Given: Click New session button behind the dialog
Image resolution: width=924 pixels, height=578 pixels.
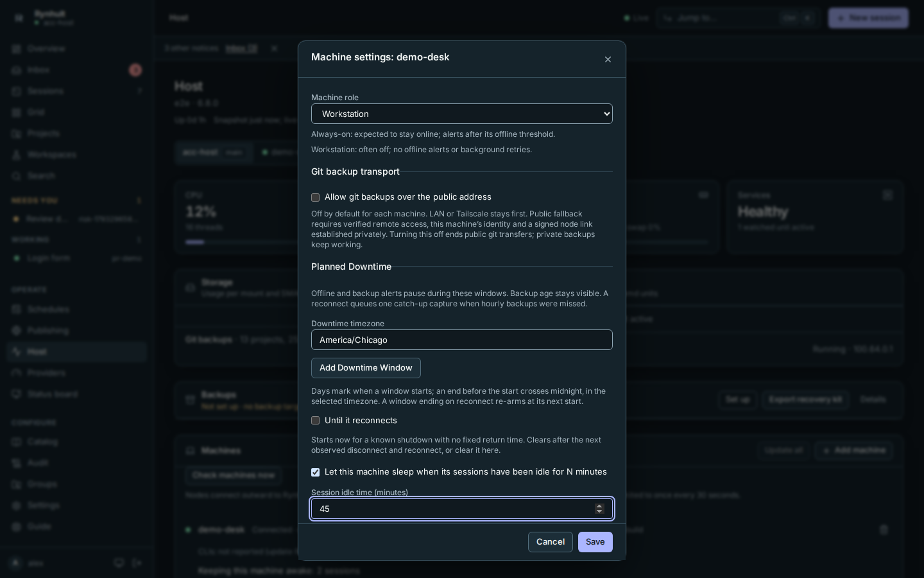Looking at the screenshot, I should (868, 18).
